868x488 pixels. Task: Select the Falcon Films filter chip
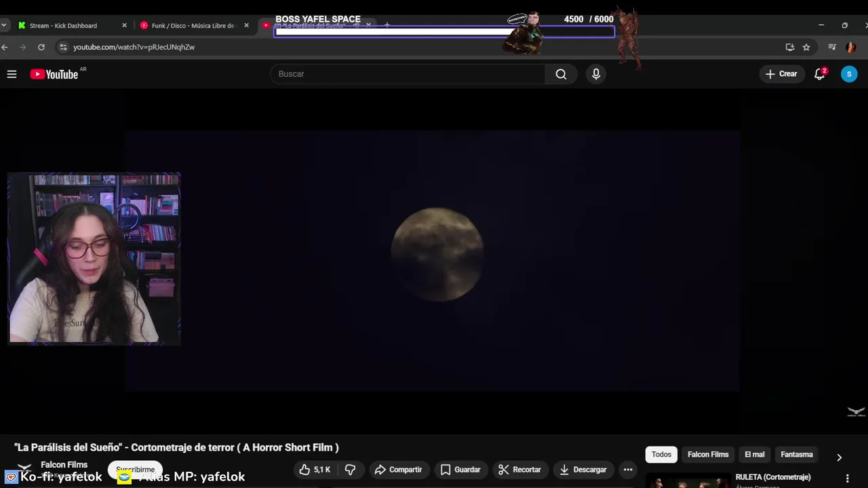tap(708, 454)
